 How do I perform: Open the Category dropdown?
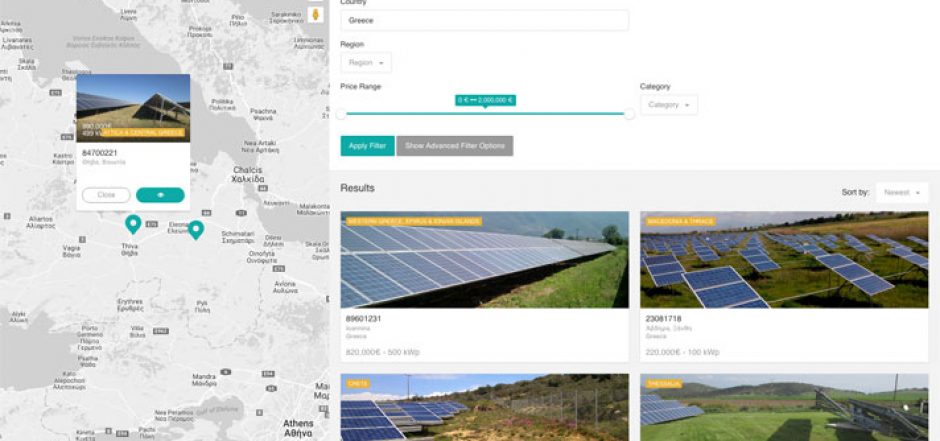(x=668, y=105)
